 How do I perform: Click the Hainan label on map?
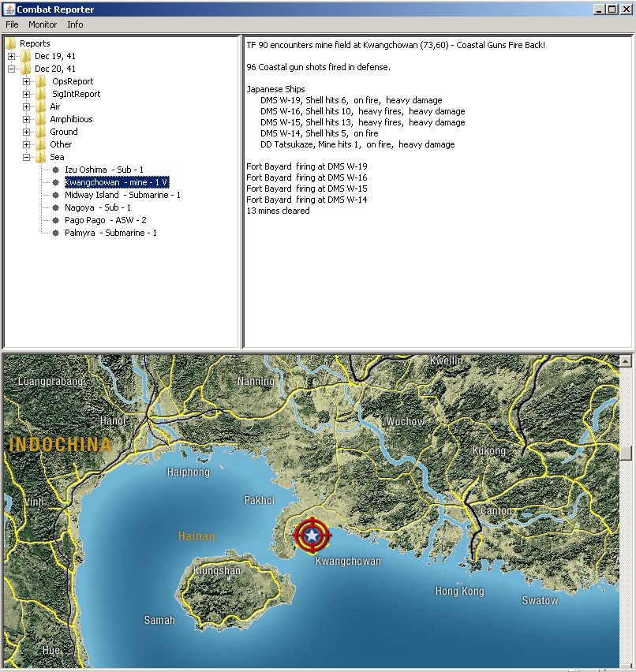pyautogui.click(x=196, y=536)
